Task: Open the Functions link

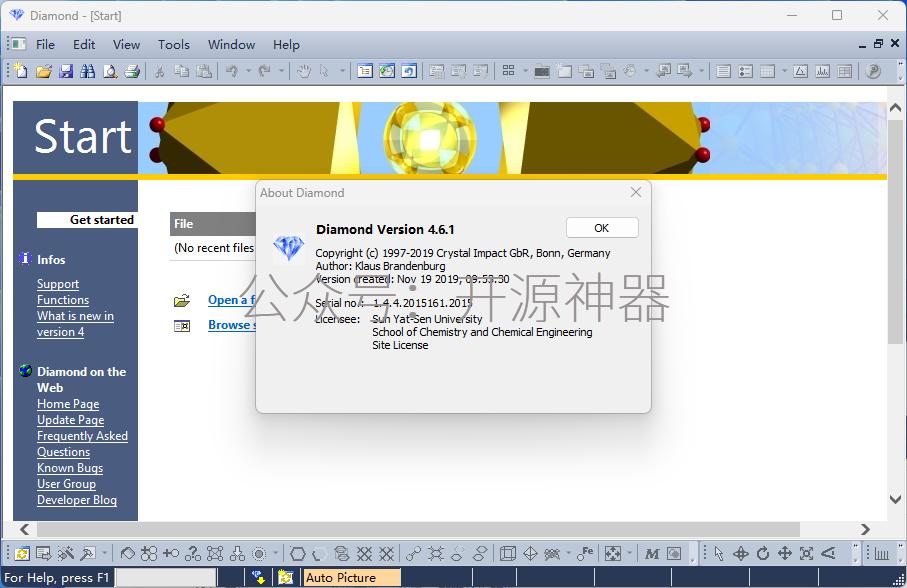Action: click(x=63, y=300)
